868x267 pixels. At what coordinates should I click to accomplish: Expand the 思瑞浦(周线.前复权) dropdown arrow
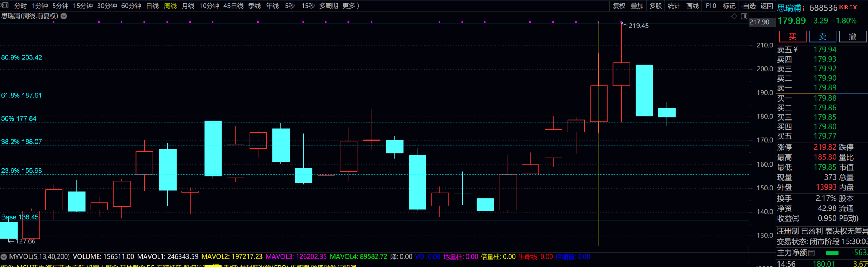[64, 16]
